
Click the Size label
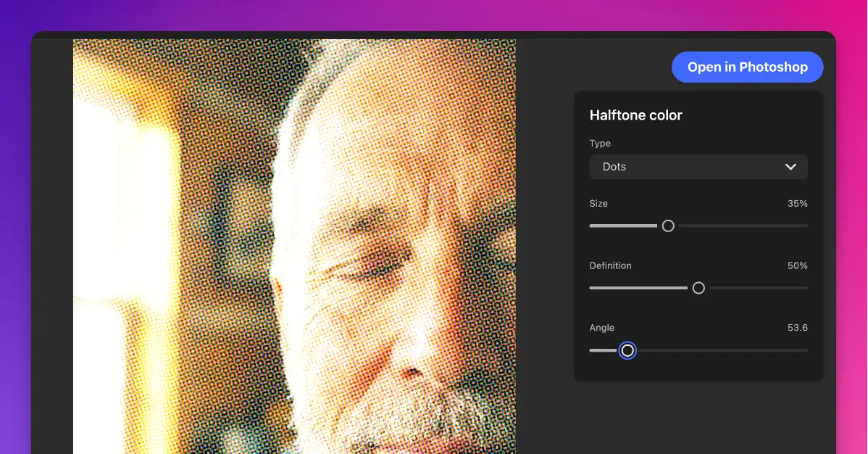click(x=598, y=204)
